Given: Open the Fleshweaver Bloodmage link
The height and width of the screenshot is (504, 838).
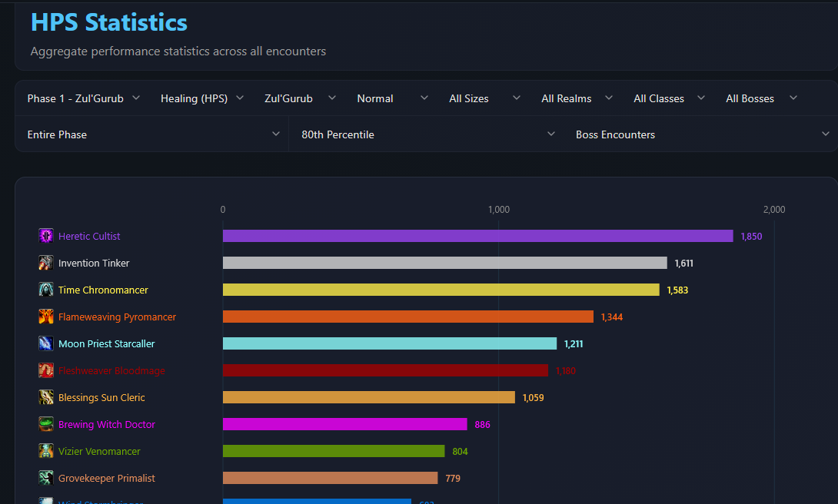Looking at the screenshot, I should point(111,370).
